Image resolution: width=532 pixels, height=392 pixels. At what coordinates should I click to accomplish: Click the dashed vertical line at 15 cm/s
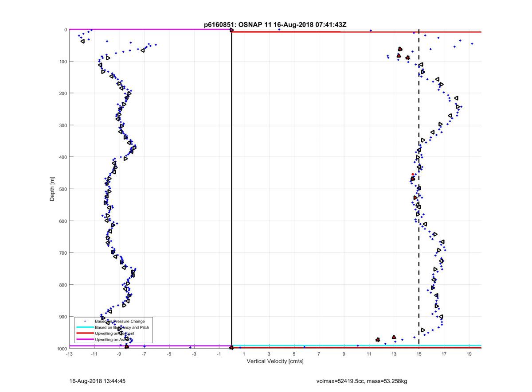point(419,189)
